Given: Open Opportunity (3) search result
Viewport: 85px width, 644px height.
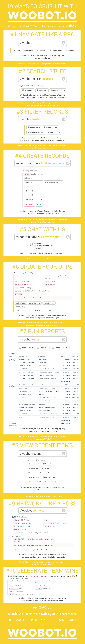Looking at the screenshot, I should 58,90.
